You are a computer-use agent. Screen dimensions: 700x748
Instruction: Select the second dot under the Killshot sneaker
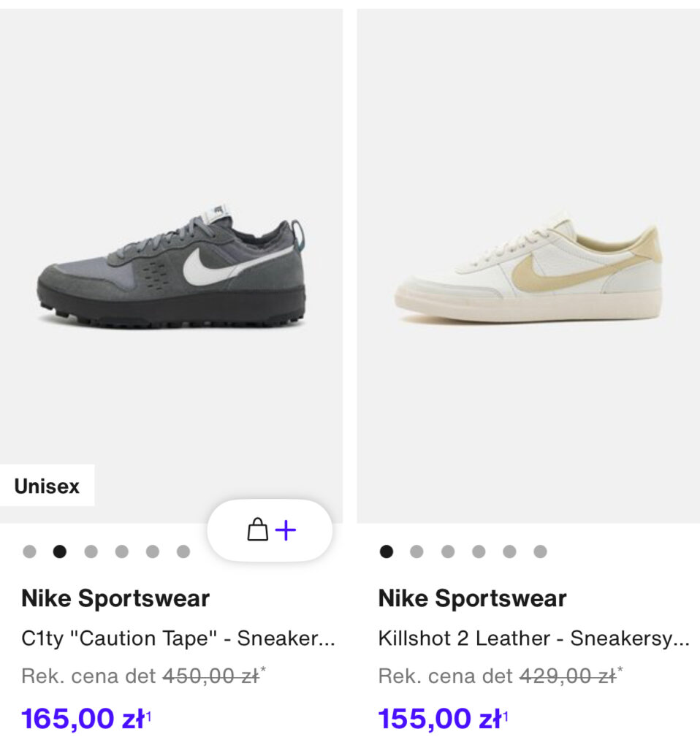click(x=416, y=552)
